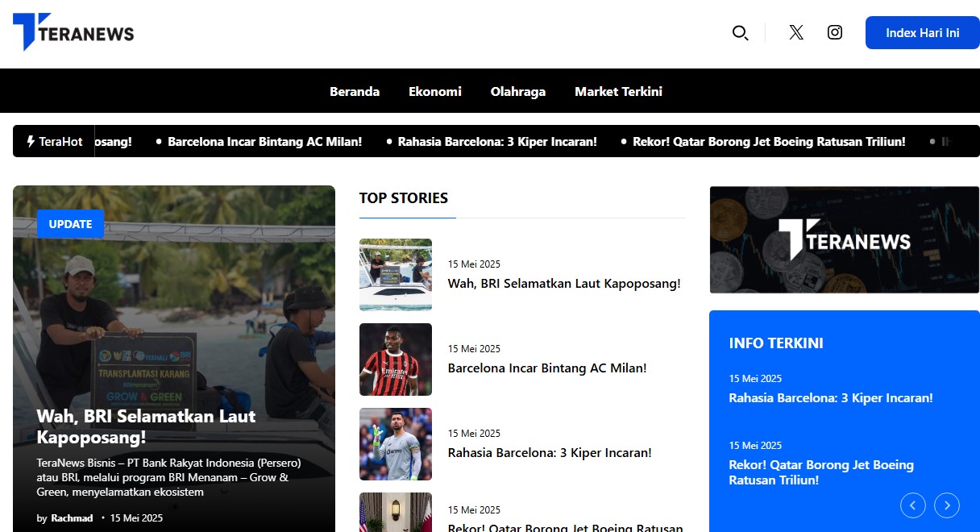Open ticker headline Barcelona Incar Bintang AC Milan
The width and height of the screenshot is (980, 532).
coord(264,141)
